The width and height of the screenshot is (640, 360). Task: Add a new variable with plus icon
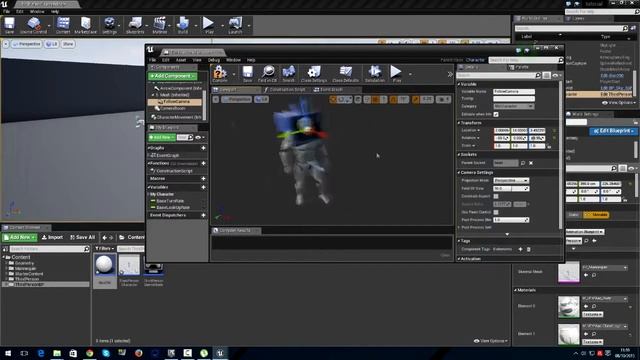[203, 187]
